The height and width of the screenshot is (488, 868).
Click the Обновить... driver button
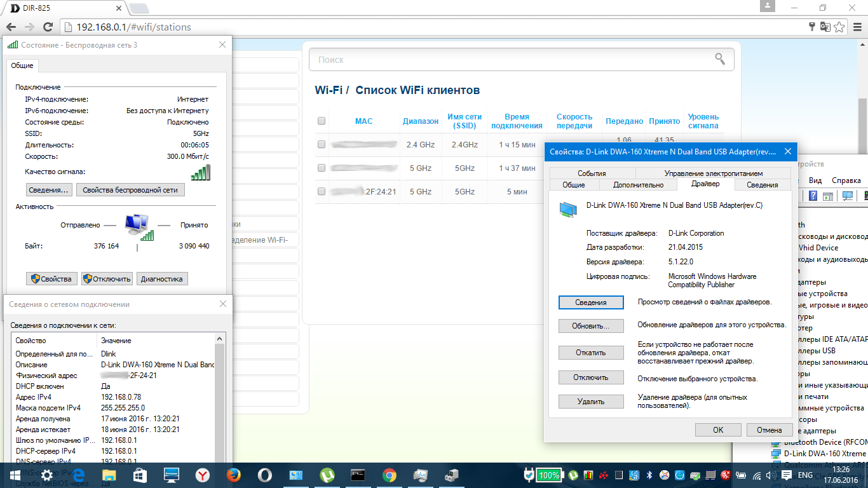coord(591,326)
